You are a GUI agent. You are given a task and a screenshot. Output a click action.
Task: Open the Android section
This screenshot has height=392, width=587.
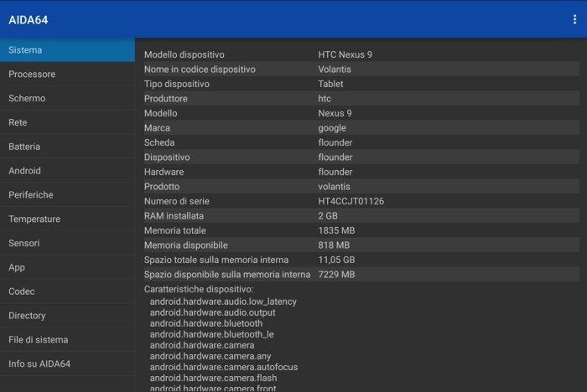67,171
